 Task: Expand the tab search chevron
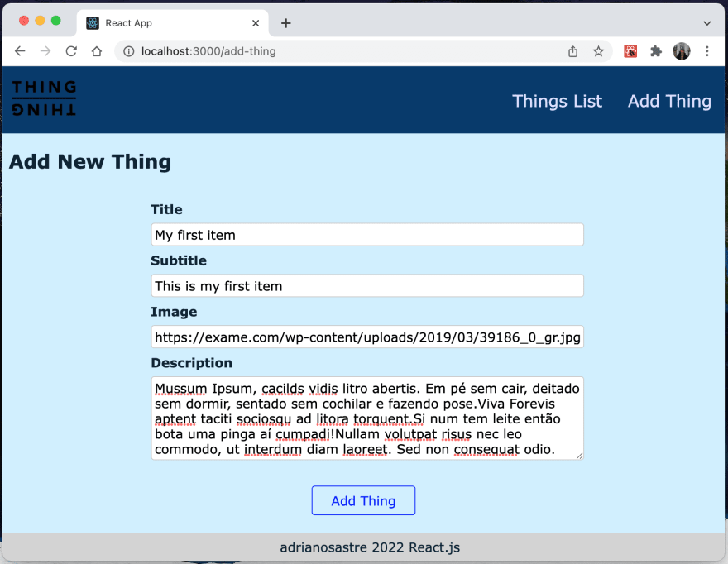[x=707, y=23]
